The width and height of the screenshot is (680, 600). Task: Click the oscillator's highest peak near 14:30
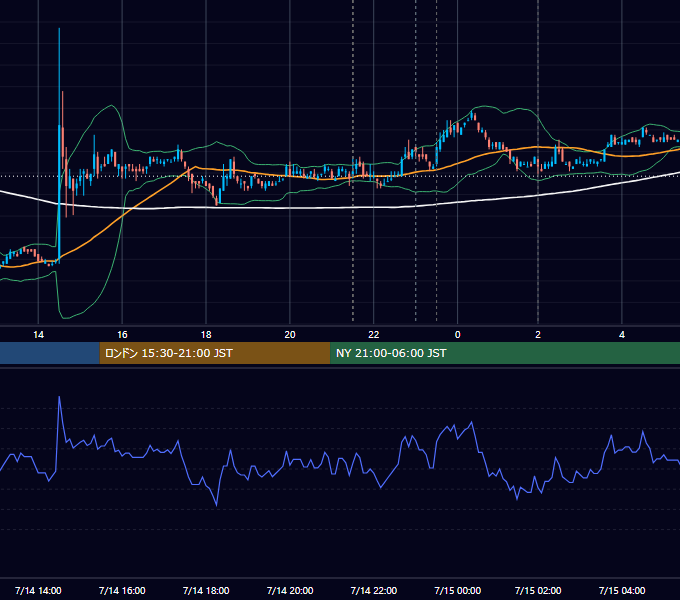[x=59, y=397]
